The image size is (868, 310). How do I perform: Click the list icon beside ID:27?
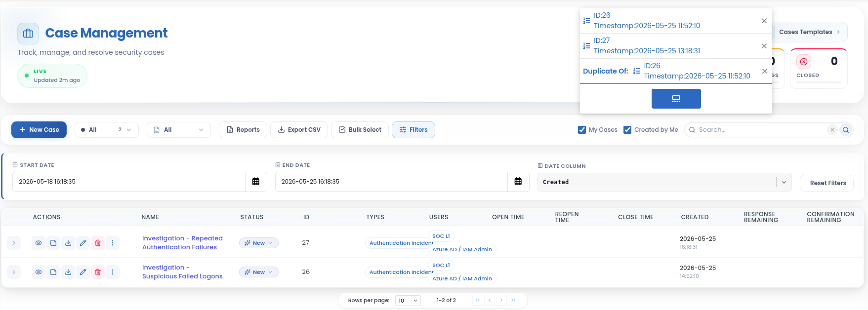tap(586, 46)
